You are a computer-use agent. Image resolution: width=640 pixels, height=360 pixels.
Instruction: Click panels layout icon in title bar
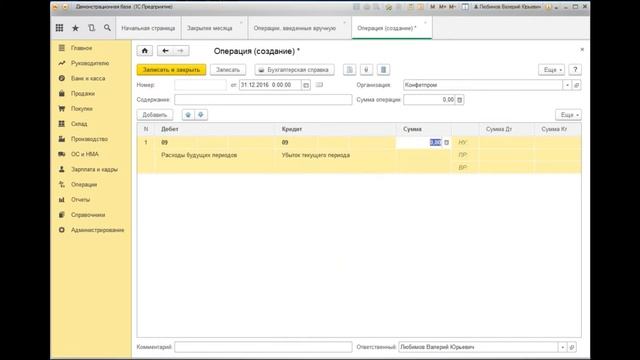[x=465, y=7]
